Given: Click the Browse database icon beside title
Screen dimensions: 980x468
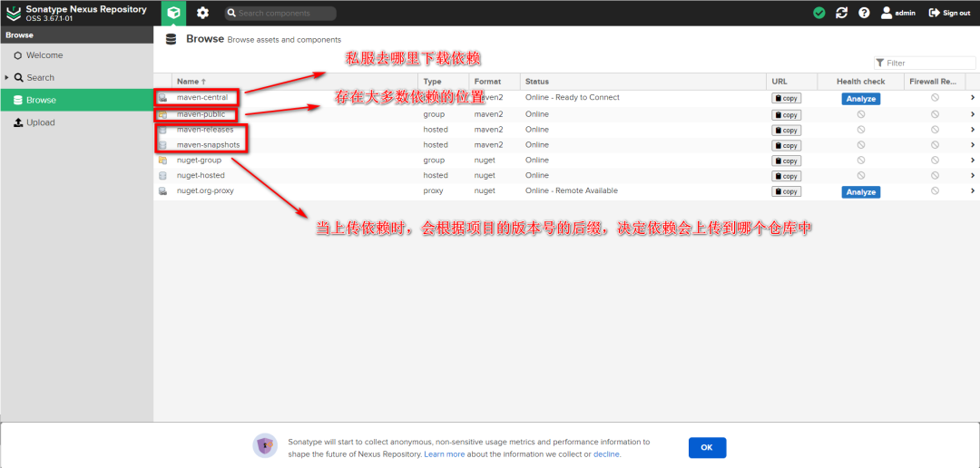Looking at the screenshot, I should pyautogui.click(x=171, y=39).
